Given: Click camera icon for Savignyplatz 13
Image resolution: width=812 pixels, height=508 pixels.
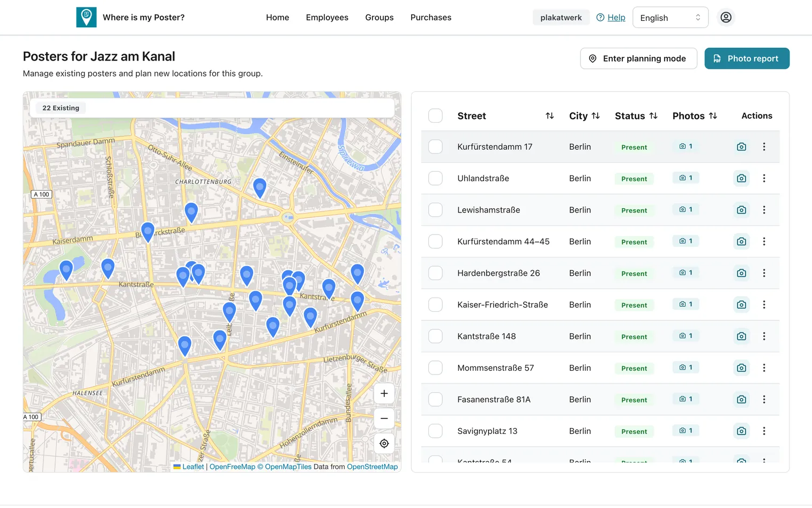Looking at the screenshot, I should pyautogui.click(x=741, y=431).
